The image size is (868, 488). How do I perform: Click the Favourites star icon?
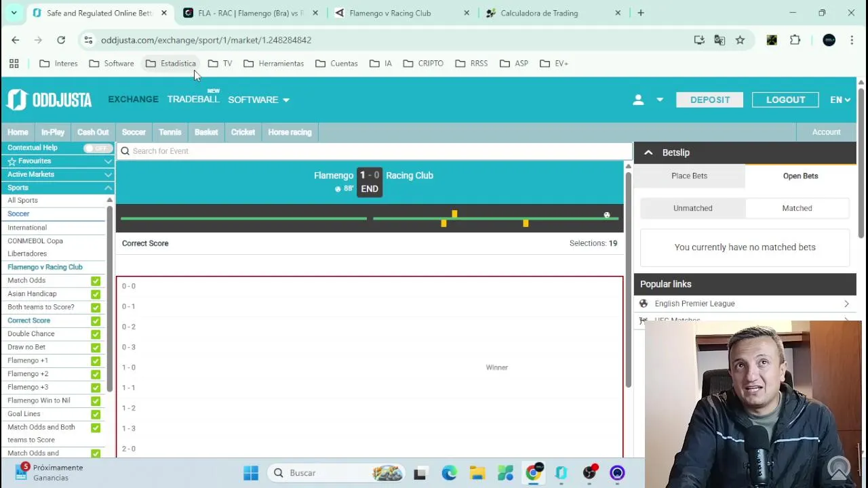click(12, 161)
